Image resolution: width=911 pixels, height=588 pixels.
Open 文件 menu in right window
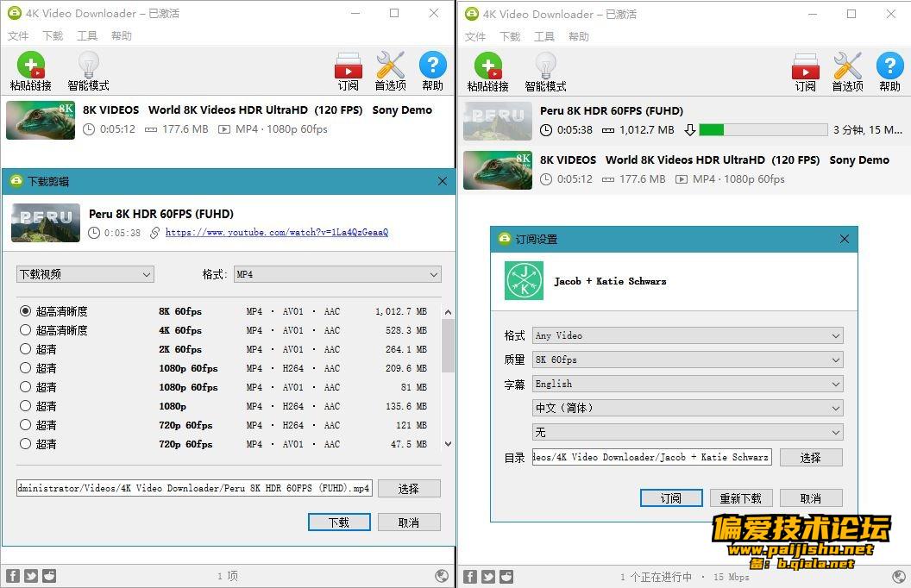click(x=475, y=37)
